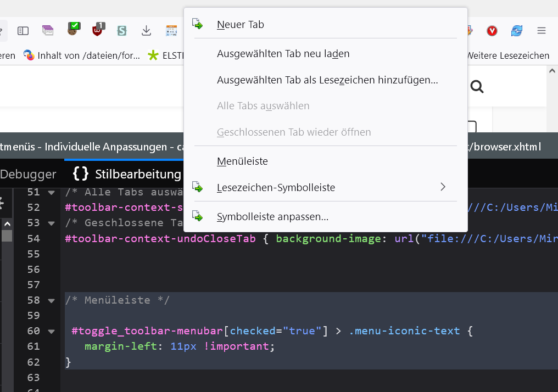This screenshot has width=558, height=392.
Task: Switch to the Stilbearbeitung devtools tab
Action: (x=127, y=174)
